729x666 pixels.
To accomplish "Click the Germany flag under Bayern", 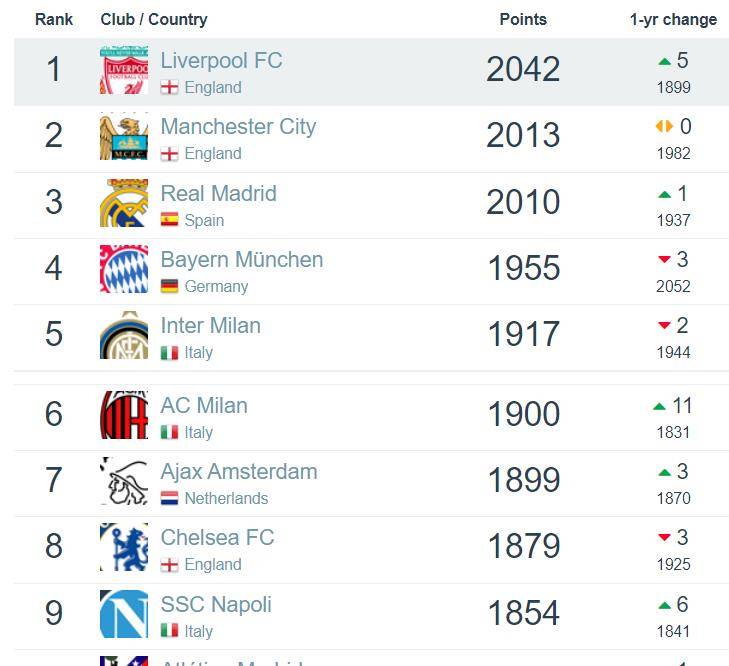I will tap(169, 286).
